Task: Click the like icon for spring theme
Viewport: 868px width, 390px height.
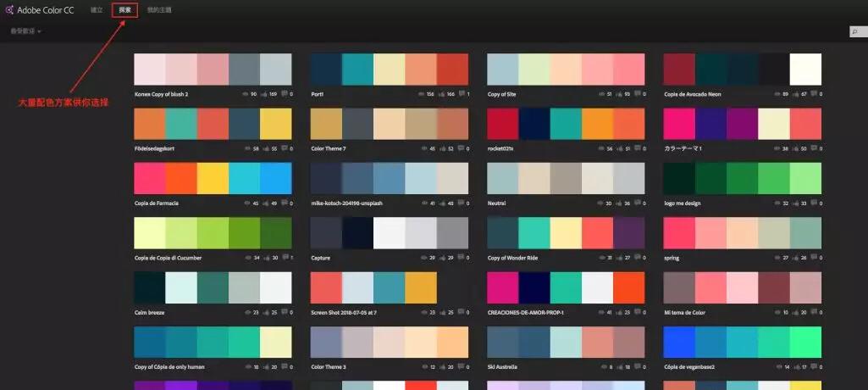Action: (x=795, y=258)
